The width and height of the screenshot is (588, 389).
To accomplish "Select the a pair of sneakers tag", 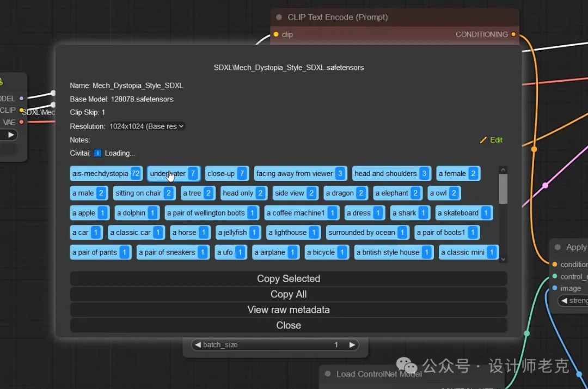I will pyautogui.click(x=173, y=252).
